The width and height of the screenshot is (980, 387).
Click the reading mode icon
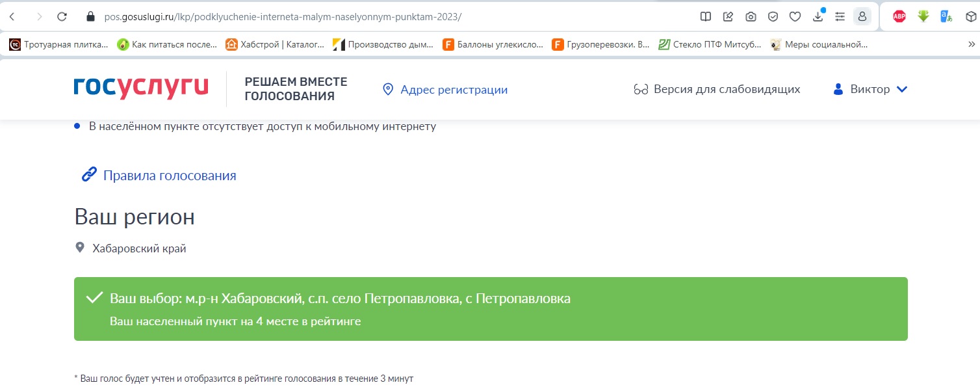[706, 16]
